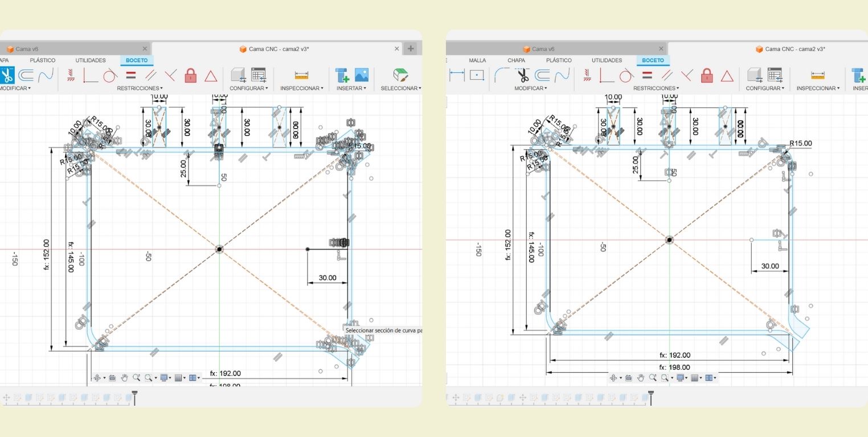Select the spline curve tool in left screenshot
868x437 pixels.
pyautogui.click(x=46, y=75)
